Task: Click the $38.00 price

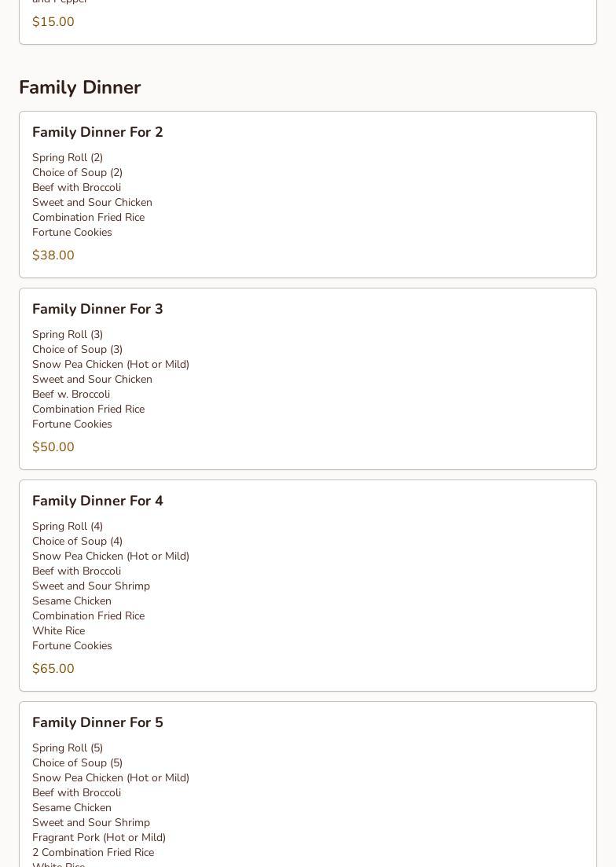Action: click(53, 255)
